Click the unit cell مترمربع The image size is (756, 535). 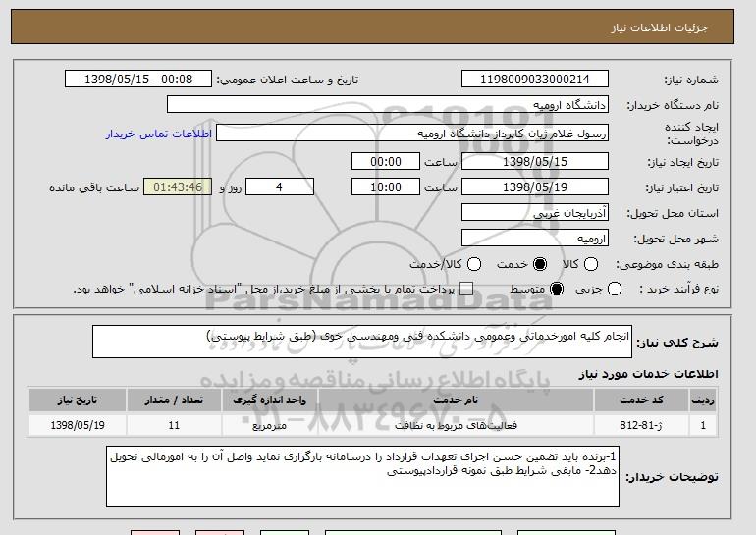point(270,425)
